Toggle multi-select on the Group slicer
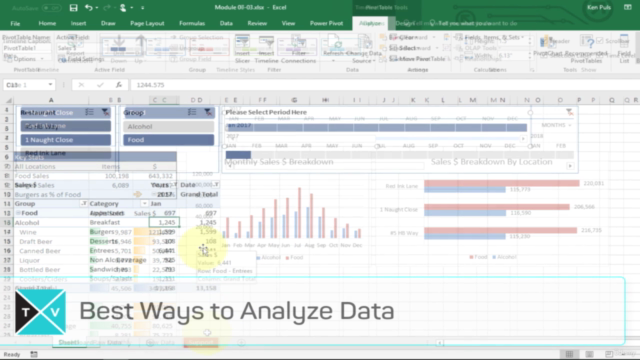Viewport: 640px width, 360px height. point(192,112)
